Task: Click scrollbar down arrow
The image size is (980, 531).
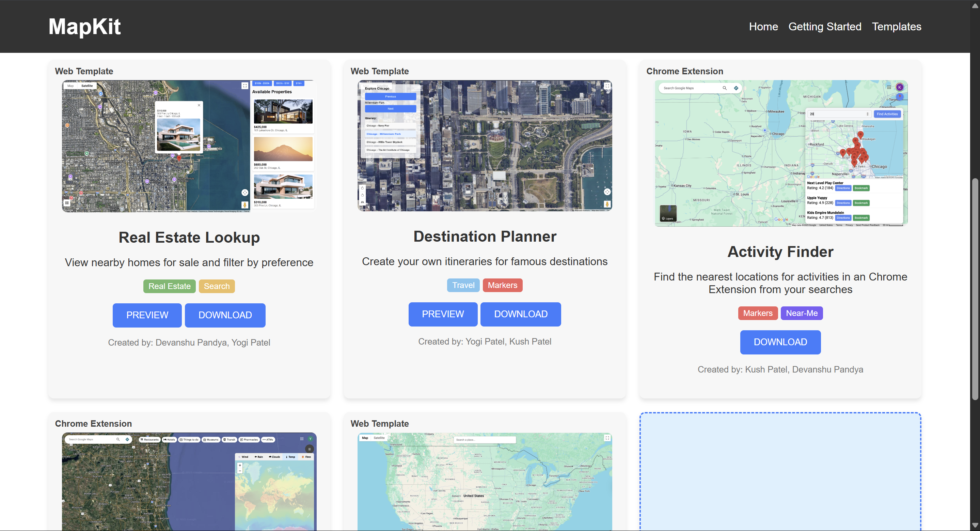Action: coord(975,525)
